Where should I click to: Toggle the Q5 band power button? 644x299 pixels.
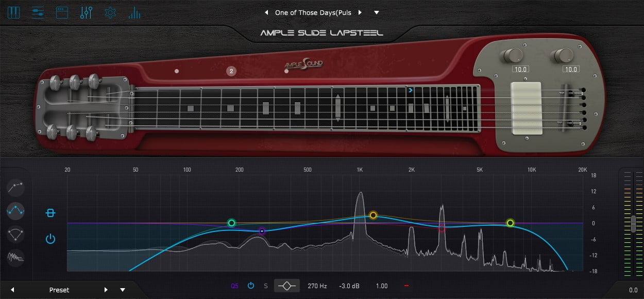coord(251,286)
